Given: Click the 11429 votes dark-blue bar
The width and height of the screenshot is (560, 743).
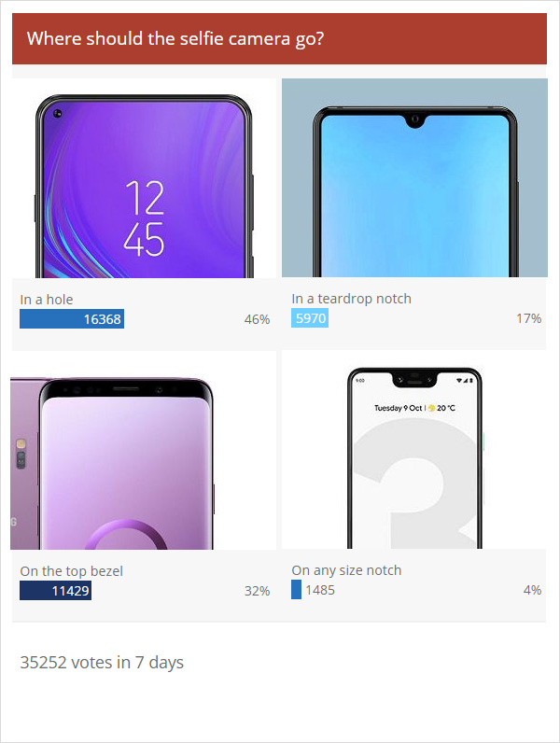Looking at the screenshot, I should tap(55, 591).
